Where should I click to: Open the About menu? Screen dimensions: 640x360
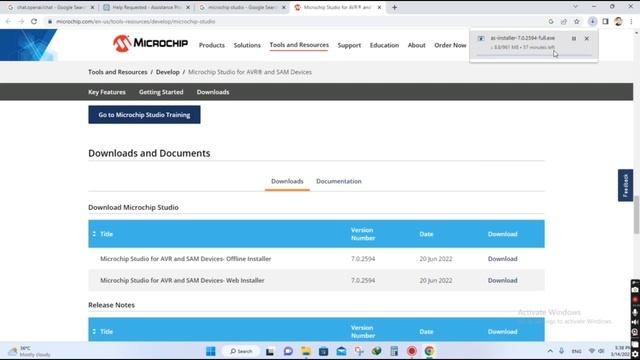tap(416, 45)
